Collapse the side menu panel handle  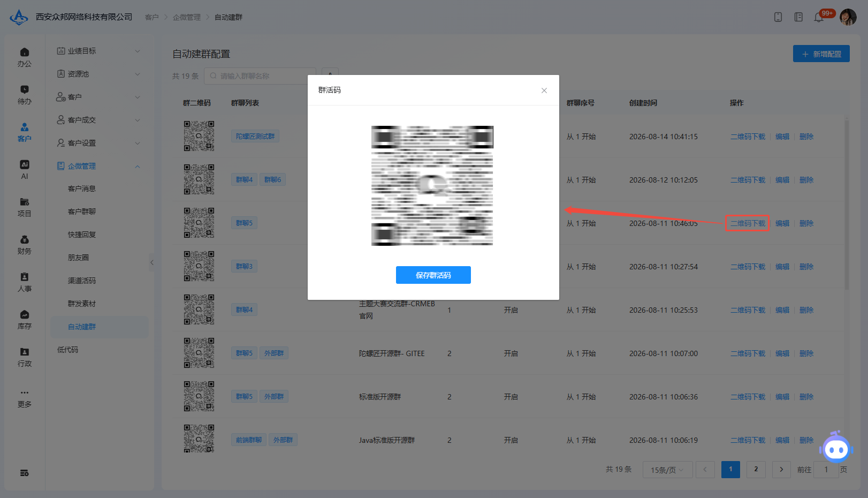(152, 262)
